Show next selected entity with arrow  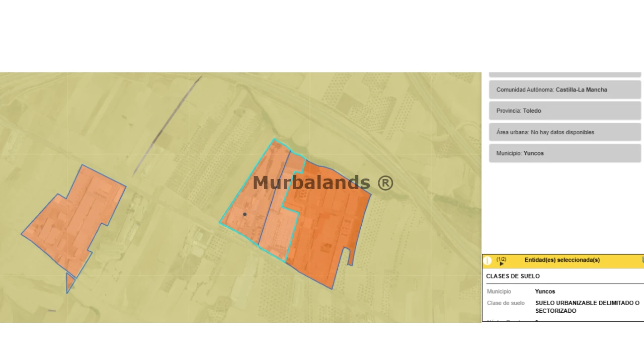click(x=502, y=264)
